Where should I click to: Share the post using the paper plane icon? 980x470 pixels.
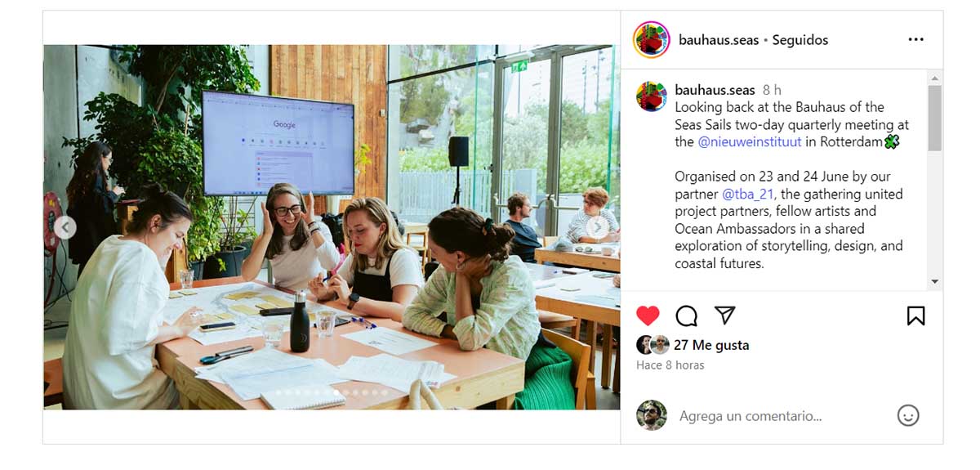pyautogui.click(x=725, y=316)
